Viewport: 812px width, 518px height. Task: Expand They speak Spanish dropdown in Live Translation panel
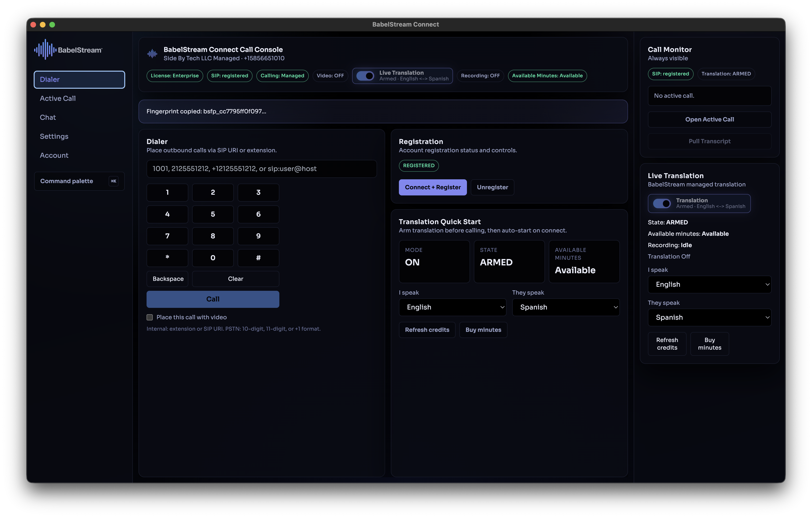(710, 317)
